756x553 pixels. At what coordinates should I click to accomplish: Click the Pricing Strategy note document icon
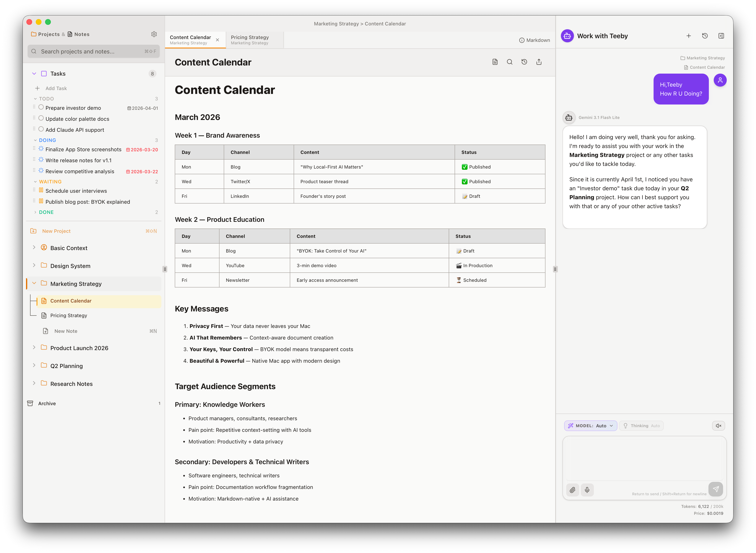pos(44,315)
